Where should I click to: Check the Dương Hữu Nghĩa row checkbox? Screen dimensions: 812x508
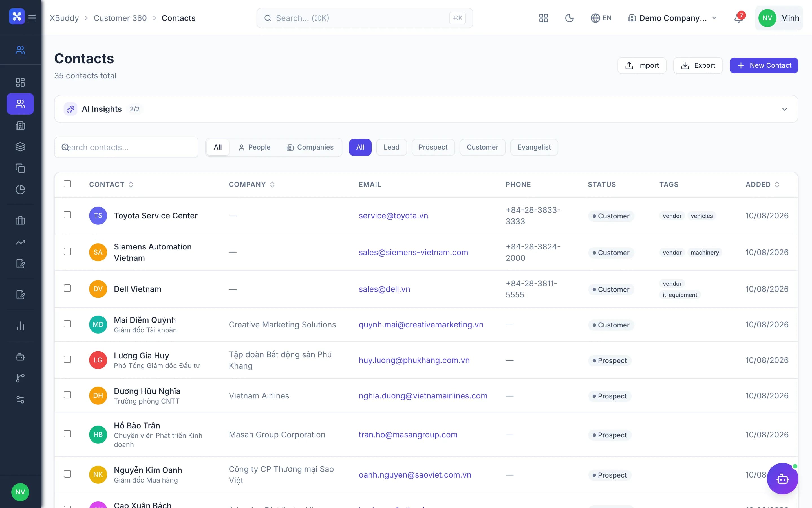[x=67, y=395]
